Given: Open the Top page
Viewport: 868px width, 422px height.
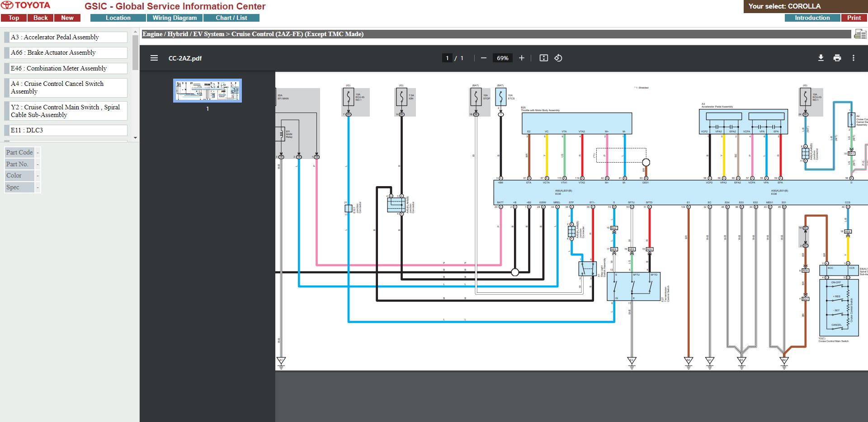Looking at the screenshot, I should 14,18.
